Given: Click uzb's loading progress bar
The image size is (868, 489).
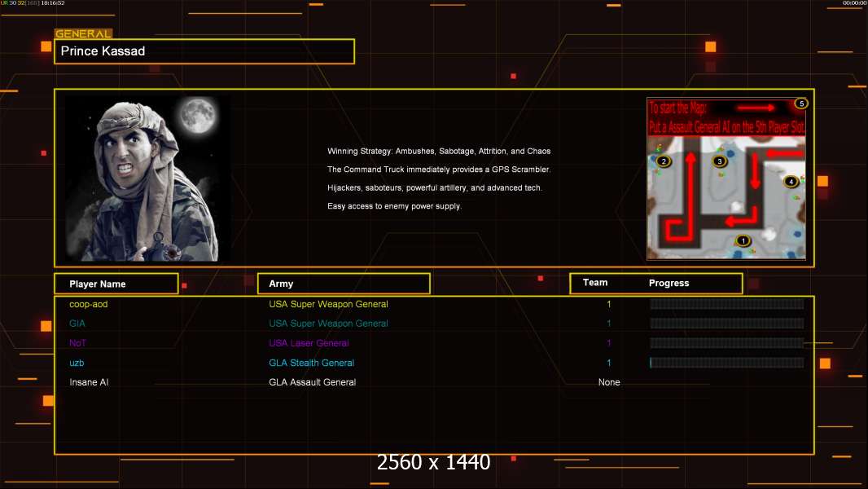Looking at the screenshot, I should (x=727, y=363).
